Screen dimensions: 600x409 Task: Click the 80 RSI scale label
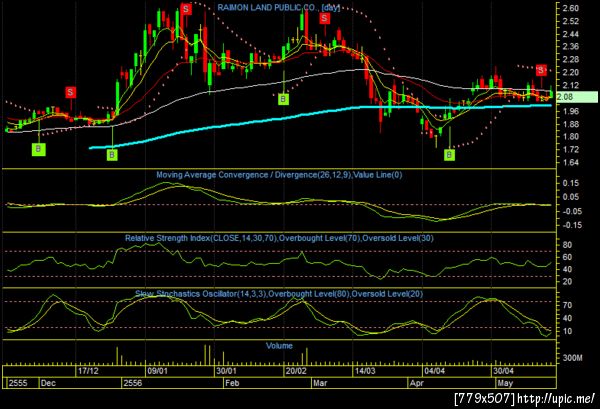tap(567, 245)
